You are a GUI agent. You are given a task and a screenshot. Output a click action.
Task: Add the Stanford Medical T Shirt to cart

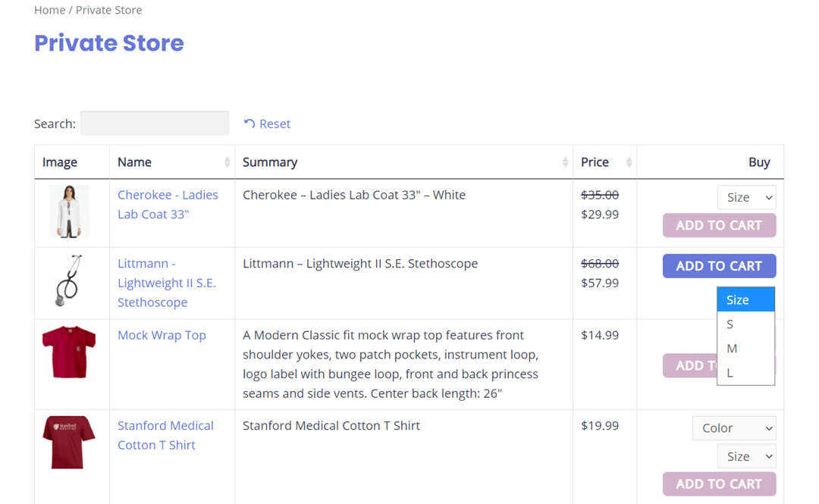pyautogui.click(x=719, y=484)
